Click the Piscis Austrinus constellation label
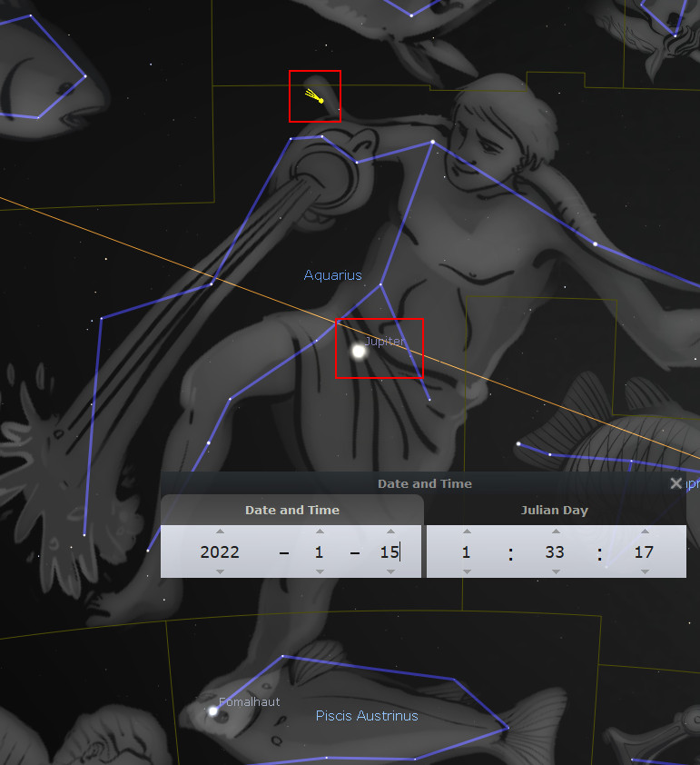This screenshot has height=765, width=700. point(367,716)
